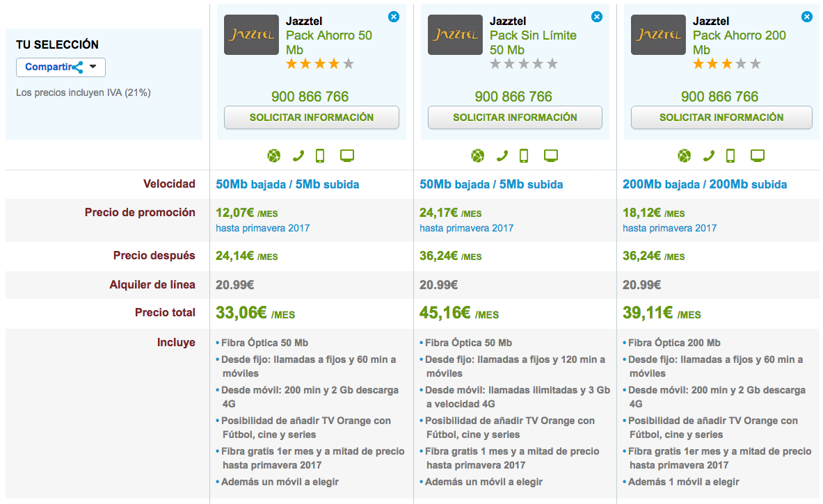Click Jazztel logo of Pack Ahorro 50 Mb

coord(251,35)
